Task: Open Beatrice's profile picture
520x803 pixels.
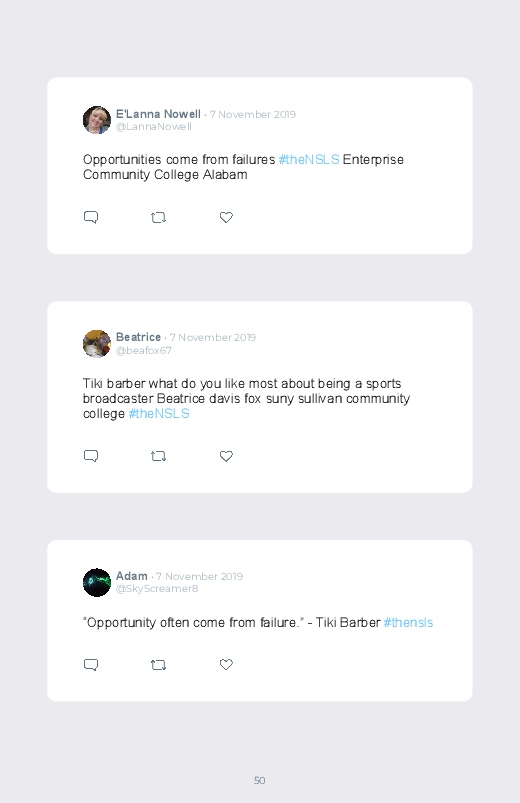Action: [97, 344]
